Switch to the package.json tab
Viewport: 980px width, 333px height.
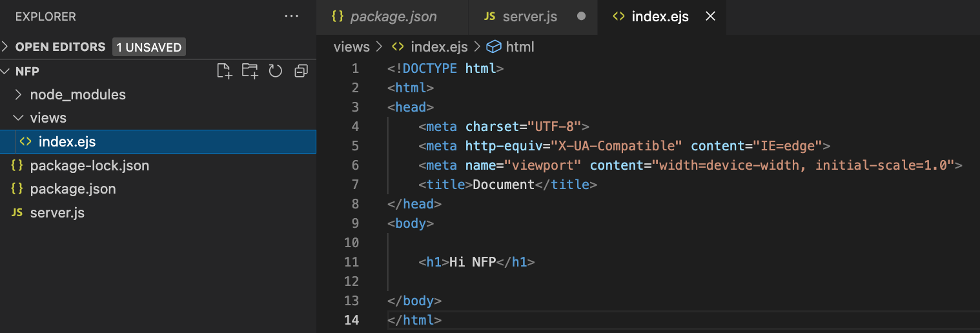click(393, 17)
